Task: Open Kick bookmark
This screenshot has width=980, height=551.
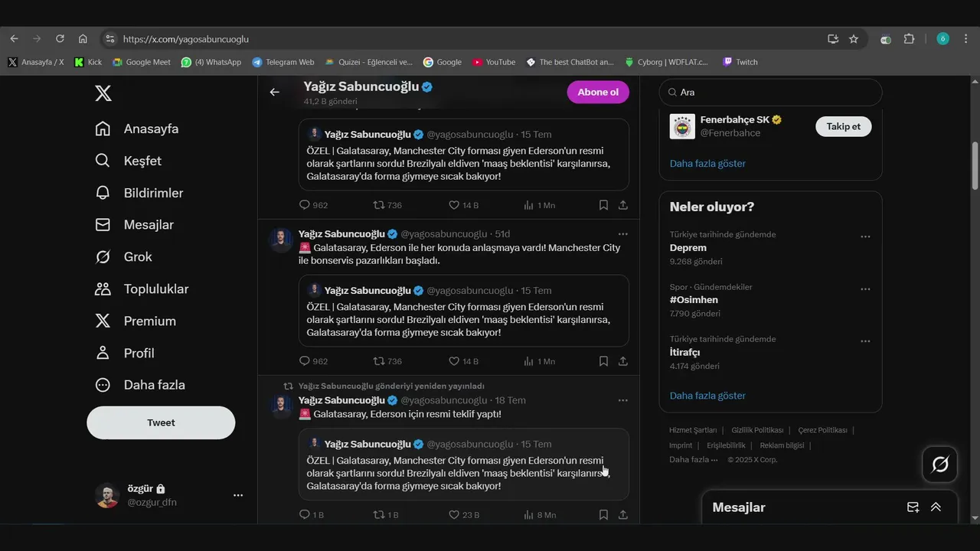Action: click(x=88, y=62)
